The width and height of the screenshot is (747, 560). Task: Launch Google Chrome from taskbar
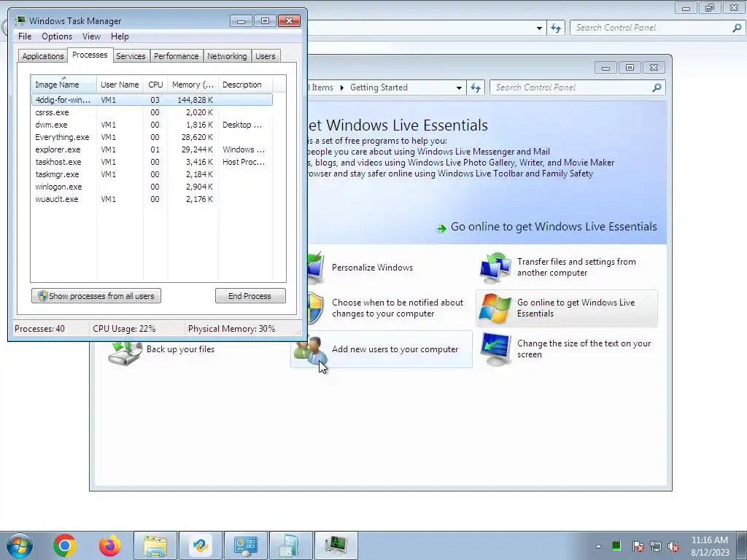pos(65,545)
